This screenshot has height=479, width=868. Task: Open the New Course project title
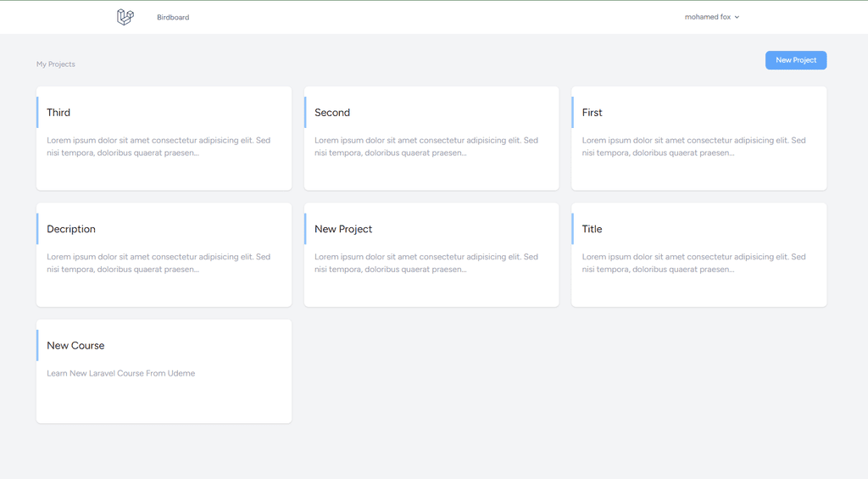[75, 346]
